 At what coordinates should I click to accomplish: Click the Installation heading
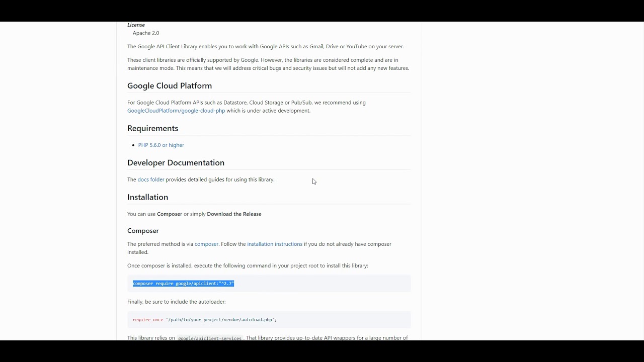point(147,197)
